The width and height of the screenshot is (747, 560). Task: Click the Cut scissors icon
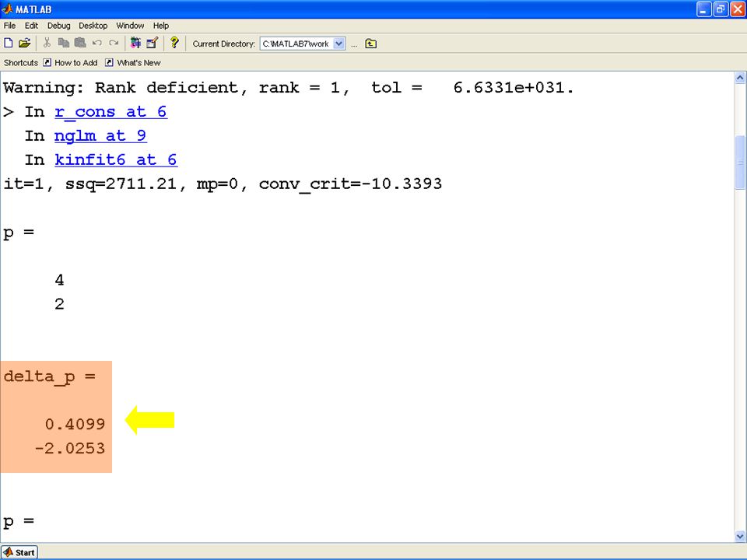coord(47,44)
